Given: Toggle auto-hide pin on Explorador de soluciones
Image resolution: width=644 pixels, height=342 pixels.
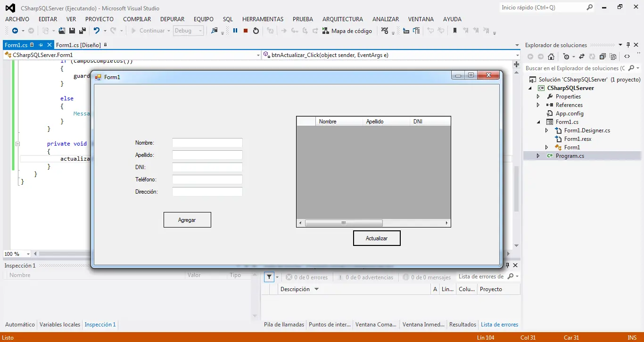Looking at the screenshot, I should tap(628, 45).
